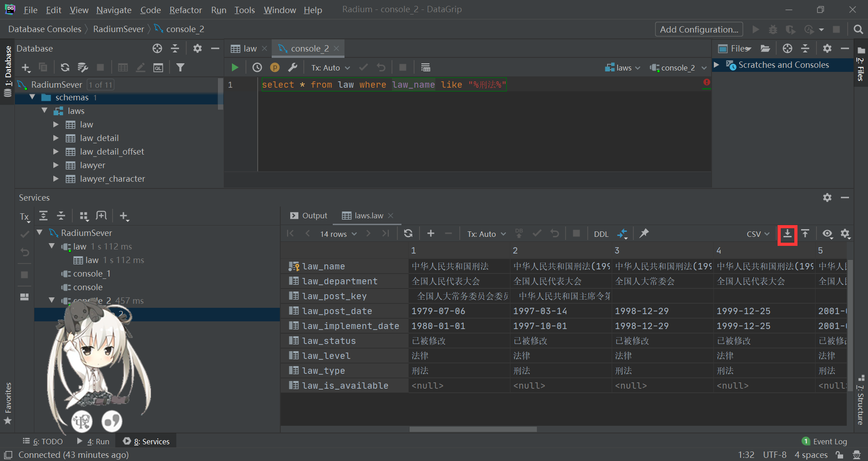Open Database panel settings gear
Screen dimensions: 868x461
coord(198,48)
